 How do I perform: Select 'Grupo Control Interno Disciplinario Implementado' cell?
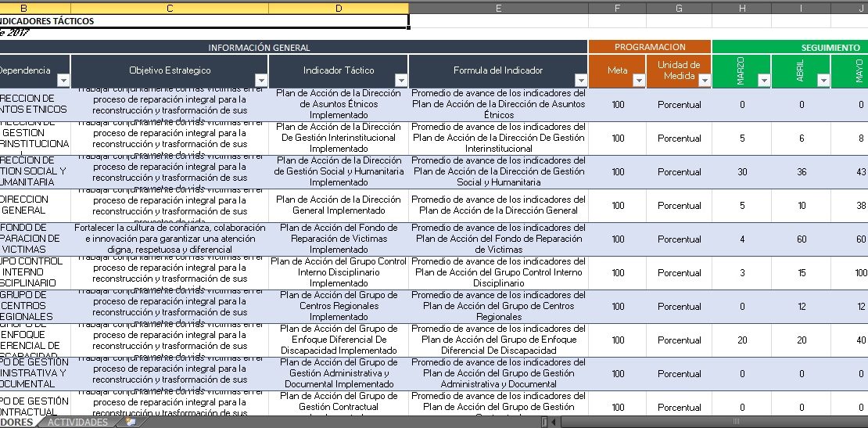pos(339,273)
